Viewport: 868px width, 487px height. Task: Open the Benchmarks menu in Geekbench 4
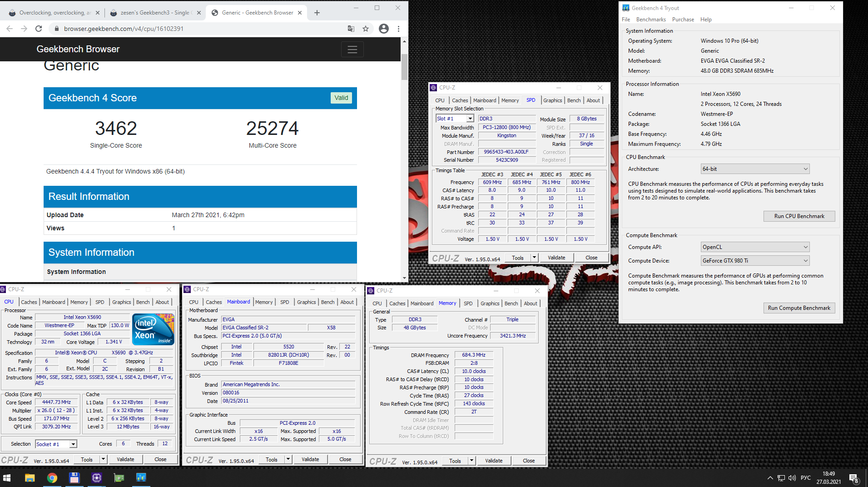tap(651, 20)
